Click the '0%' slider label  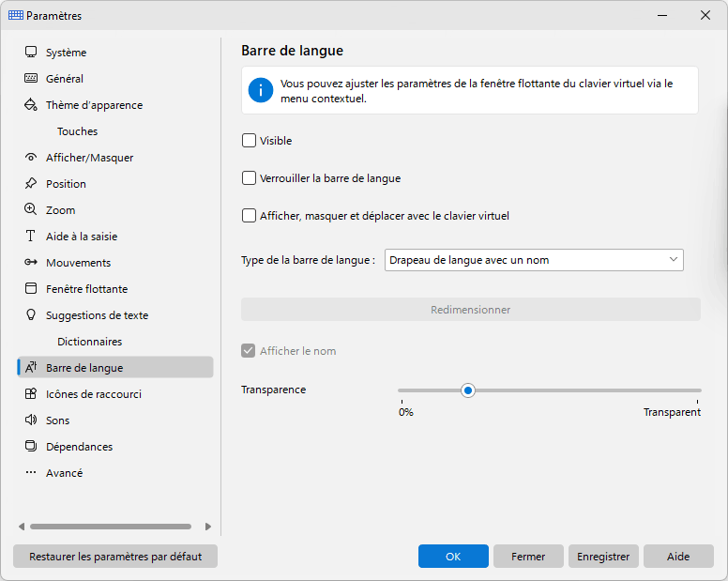coord(406,412)
